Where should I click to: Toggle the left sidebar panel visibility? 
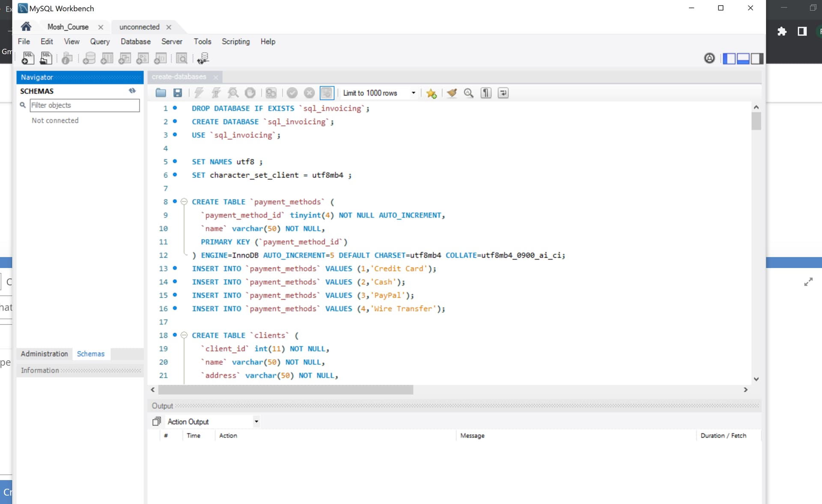click(729, 58)
